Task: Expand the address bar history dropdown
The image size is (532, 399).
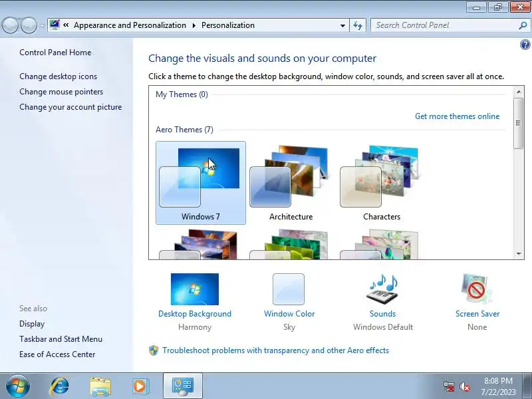Action: click(x=342, y=25)
